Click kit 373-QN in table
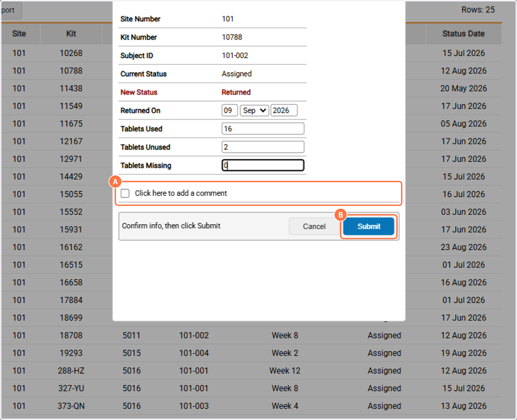 click(x=71, y=406)
